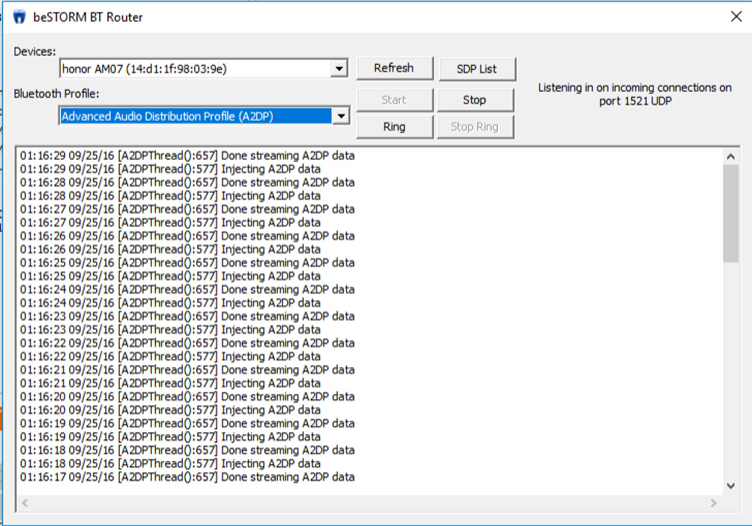The width and height of the screenshot is (752, 526).
Task: Click the log's vertical scrollbar up arrow
Action: [730, 157]
